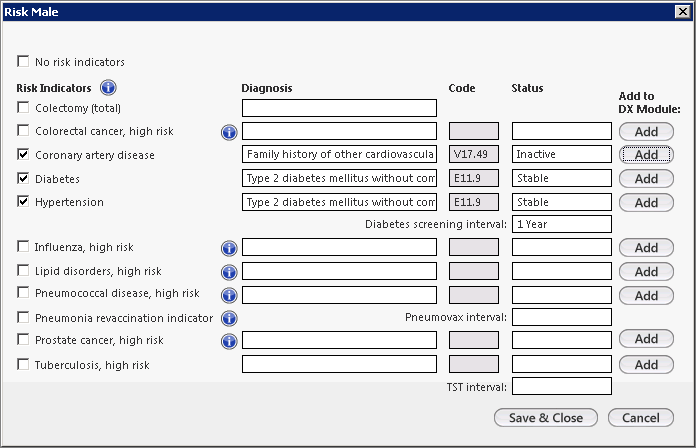696x448 pixels.
Task: Close the Risk Male dialog window
Action: coord(681,11)
